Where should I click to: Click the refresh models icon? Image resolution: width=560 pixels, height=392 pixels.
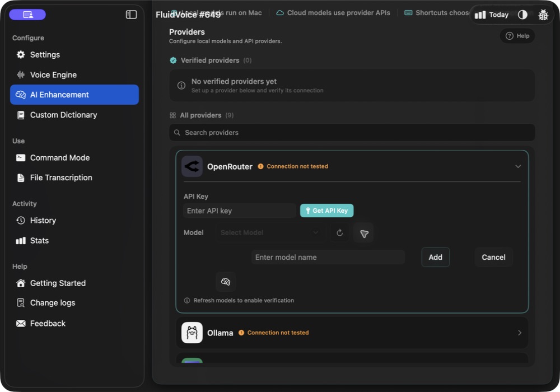[340, 232]
